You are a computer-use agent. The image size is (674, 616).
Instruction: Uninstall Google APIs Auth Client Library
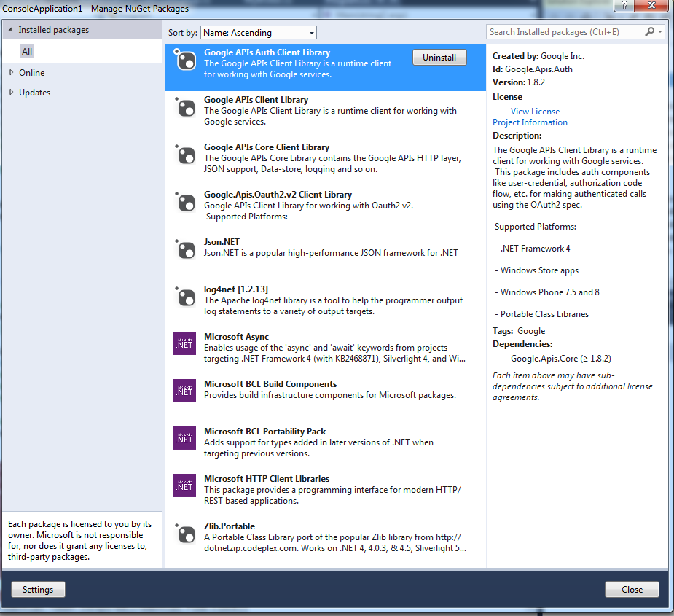439,57
